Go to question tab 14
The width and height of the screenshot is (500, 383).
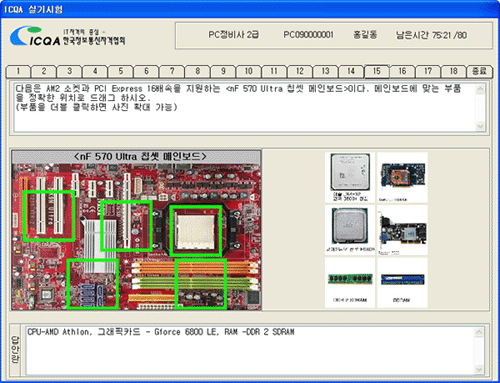click(351, 71)
